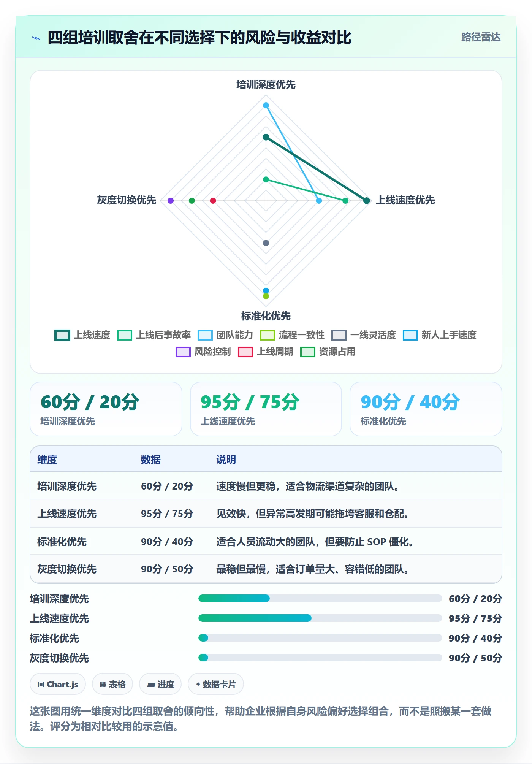Toggle the 团队能力 legend swatch
Viewport: 532px width, 764px height.
tap(205, 335)
